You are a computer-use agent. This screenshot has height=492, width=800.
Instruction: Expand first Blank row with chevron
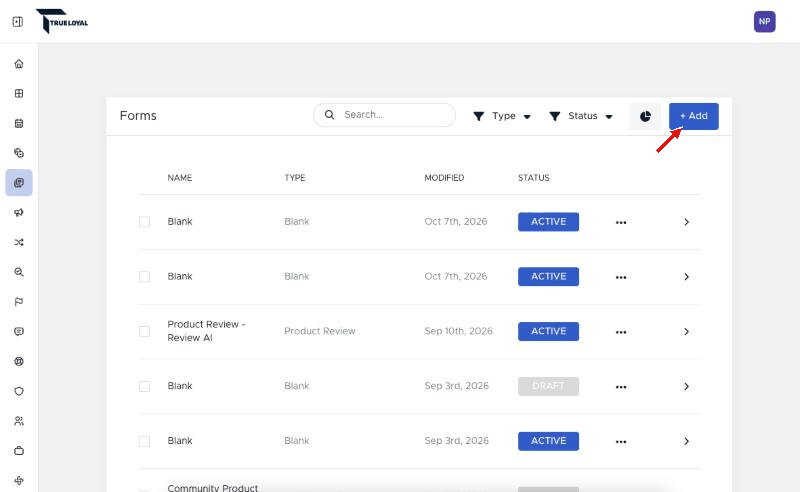click(686, 222)
